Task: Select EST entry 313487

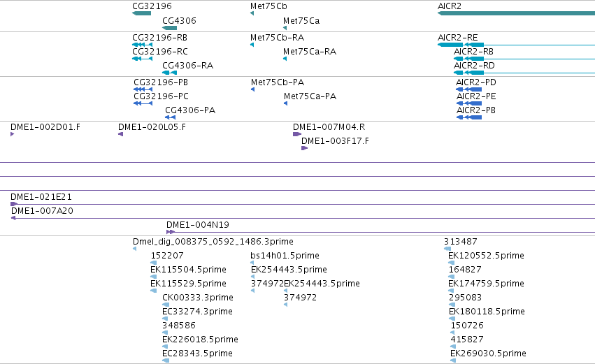Action: click(x=461, y=242)
